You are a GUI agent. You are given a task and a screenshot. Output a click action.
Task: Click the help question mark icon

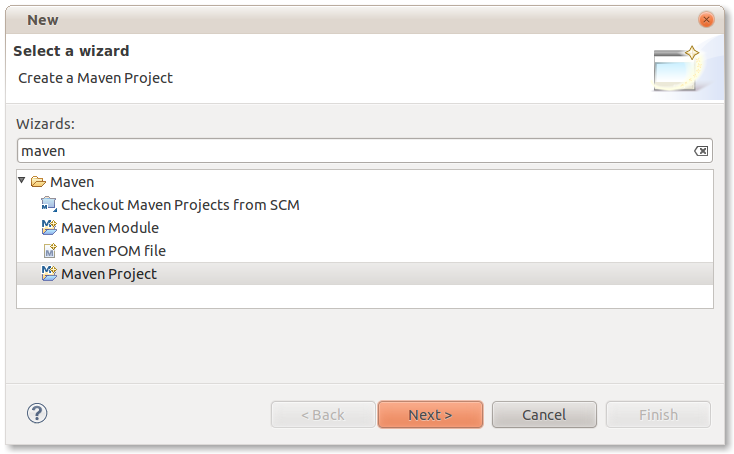pyautogui.click(x=37, y=413)
